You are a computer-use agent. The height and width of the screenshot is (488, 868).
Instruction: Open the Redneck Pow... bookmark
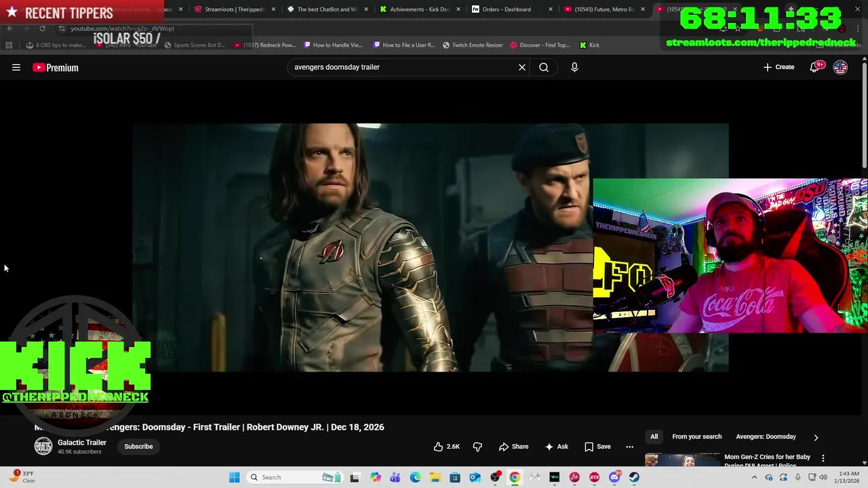click(265, 45)
